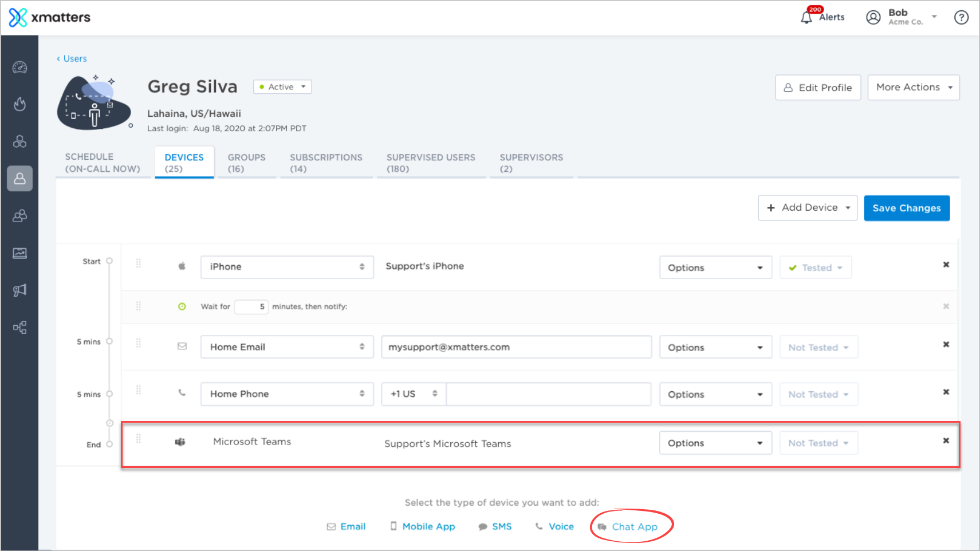Open the services hexagons sidebar icon
Screen dimensions: 980x551
click(20, 141)
